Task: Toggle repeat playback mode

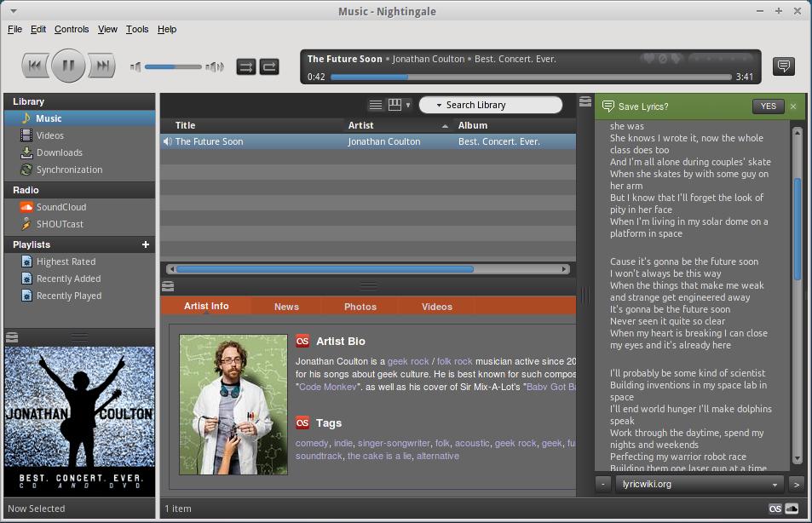Action: coord(269,66)
